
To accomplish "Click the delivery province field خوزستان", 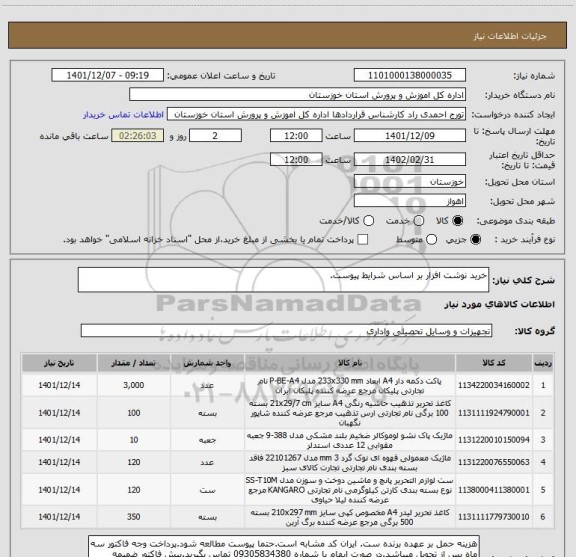I will pyautogui.click(x=410, y=182).
